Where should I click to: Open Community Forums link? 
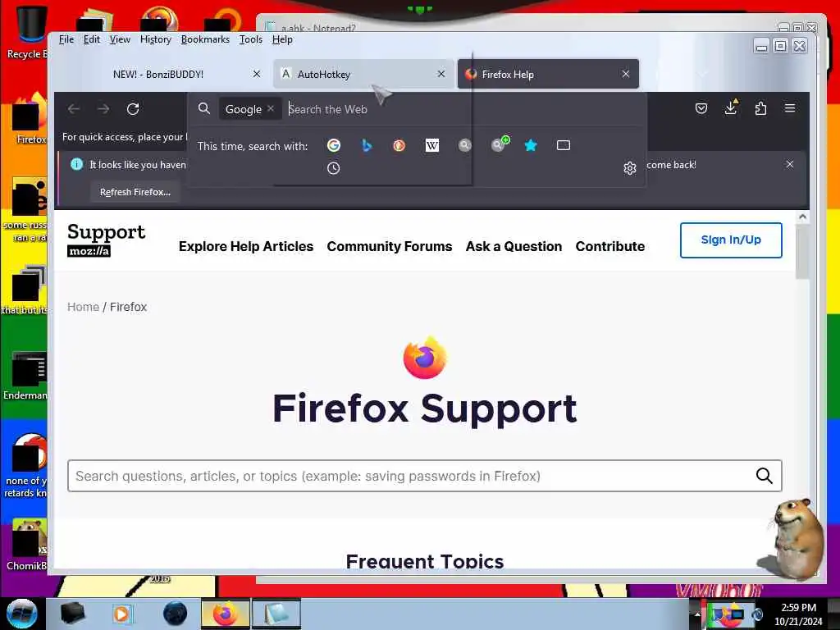pyautogui.click(x=390, y=246)
